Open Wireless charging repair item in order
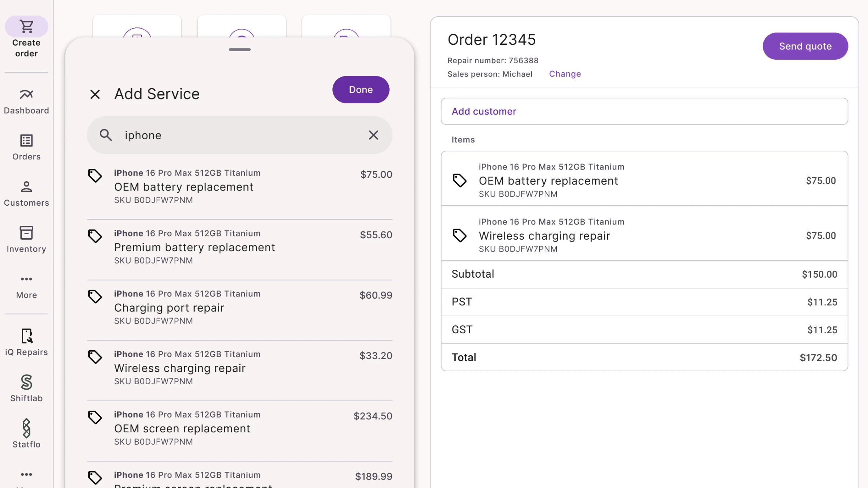Viewport: 868px width, 488px height. click(644, 233)
